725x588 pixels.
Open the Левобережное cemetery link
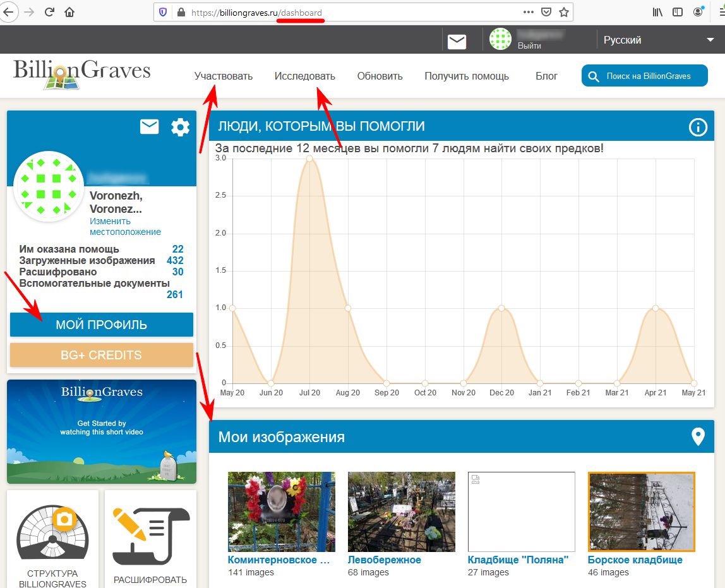(384, 560)
